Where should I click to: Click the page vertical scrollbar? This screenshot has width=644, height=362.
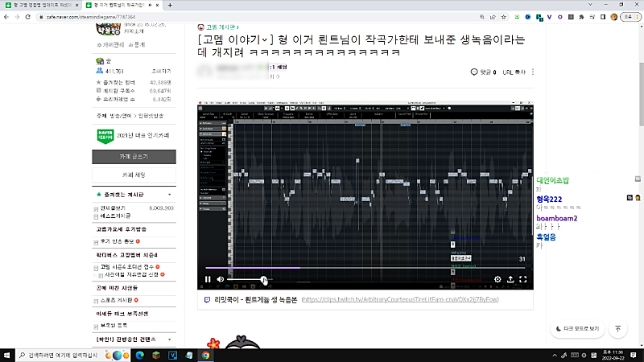click(x=641, y=94)
